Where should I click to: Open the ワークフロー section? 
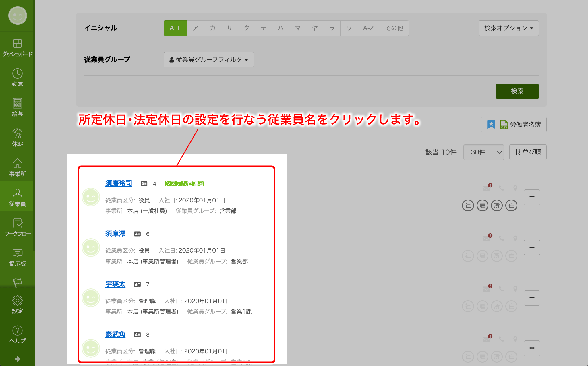pos(17,227)
